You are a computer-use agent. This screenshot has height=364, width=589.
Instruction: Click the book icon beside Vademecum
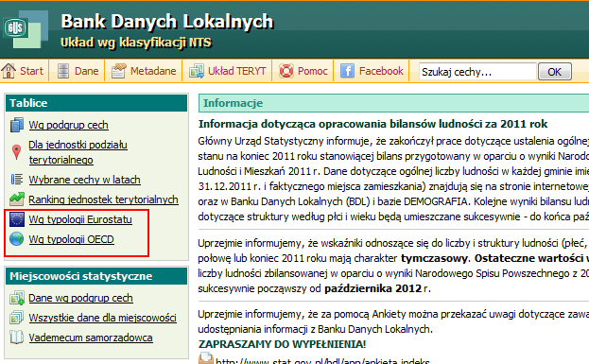[17, 337]
